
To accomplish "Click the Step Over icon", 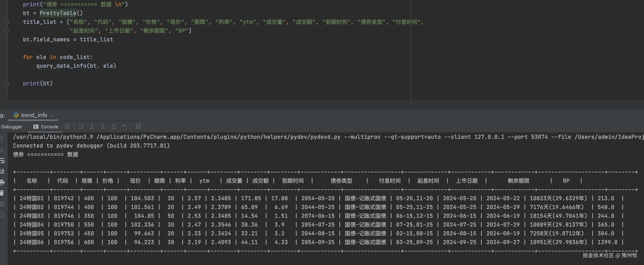I will 81,126.
